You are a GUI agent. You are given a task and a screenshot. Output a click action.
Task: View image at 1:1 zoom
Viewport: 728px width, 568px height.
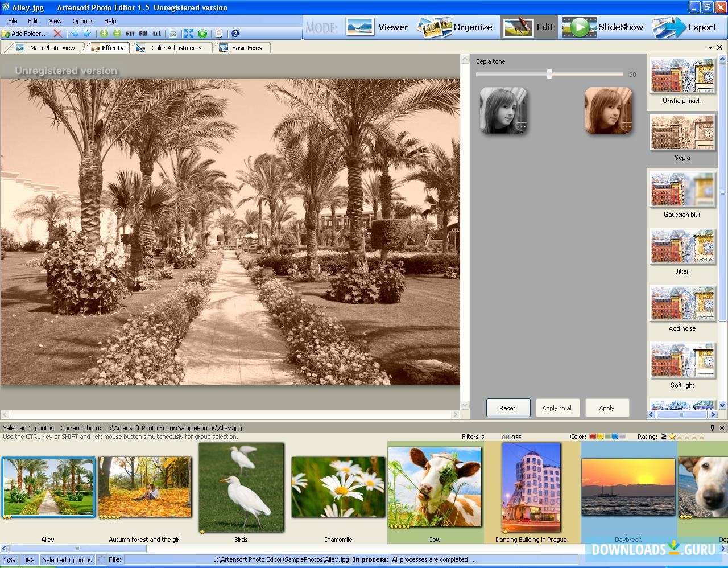[x=156, y=34]
